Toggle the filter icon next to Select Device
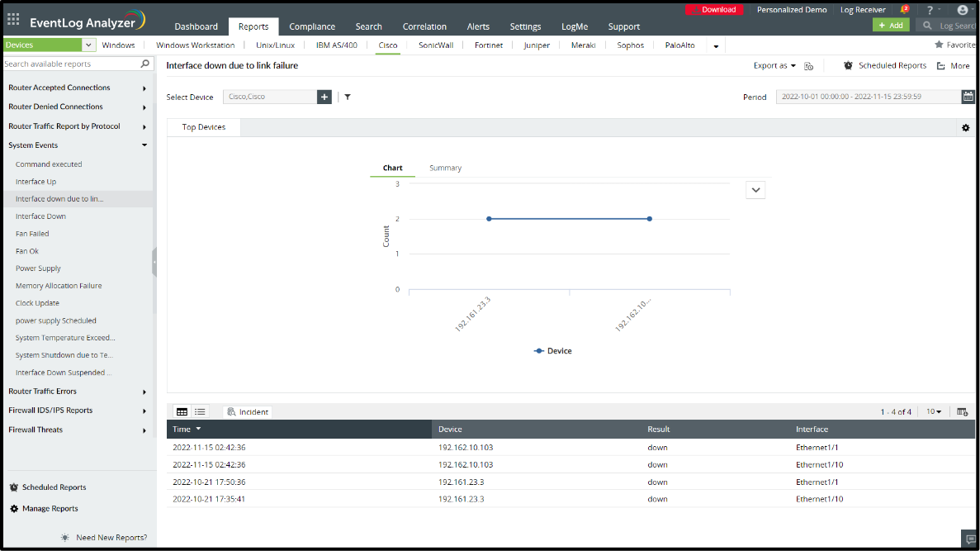 pos(347,97)
